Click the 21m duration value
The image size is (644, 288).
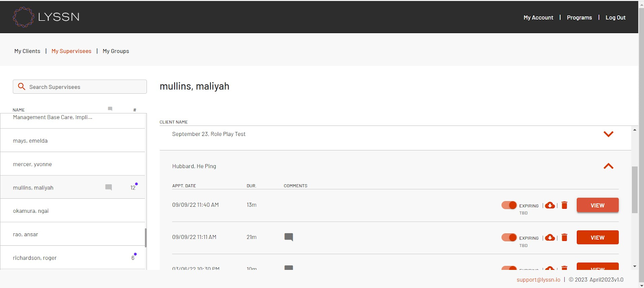click(252, 237)
